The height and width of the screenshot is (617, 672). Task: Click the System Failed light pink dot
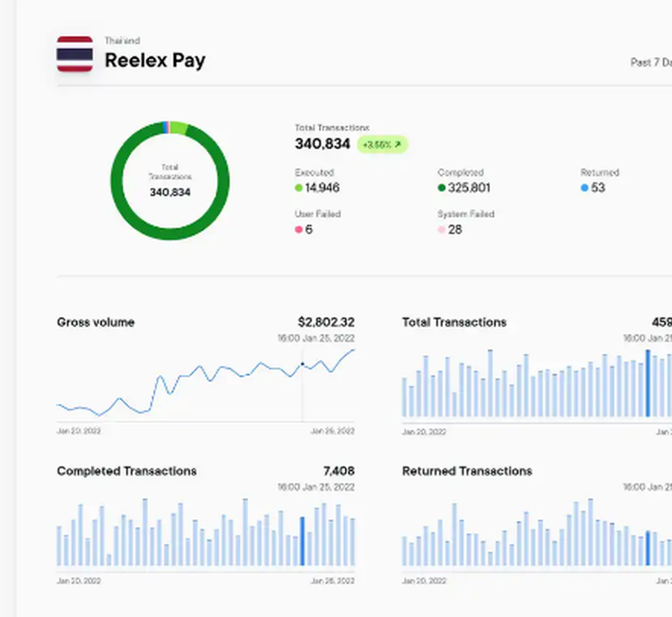[x=442, y=230]
